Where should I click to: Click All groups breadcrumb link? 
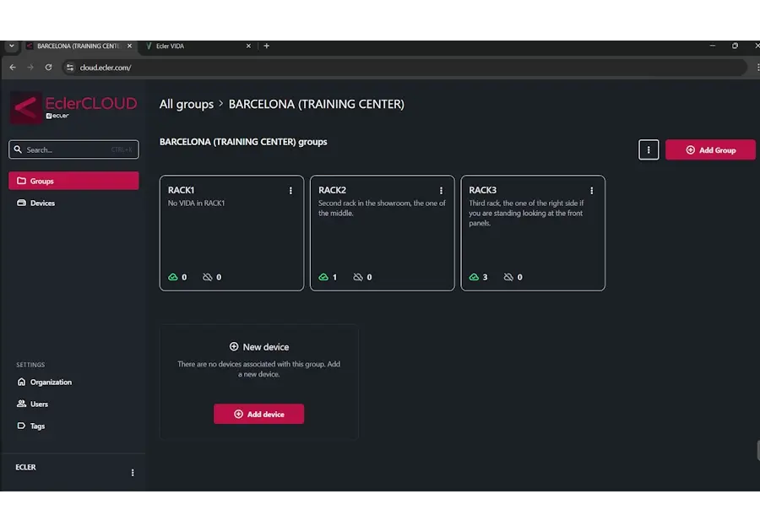tap(187, 104)
